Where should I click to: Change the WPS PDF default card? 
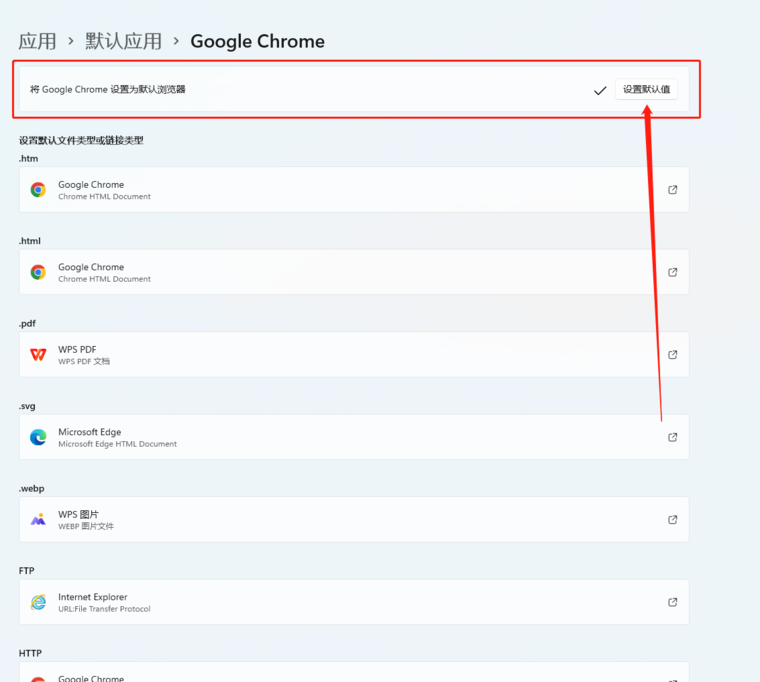[354, 354]
